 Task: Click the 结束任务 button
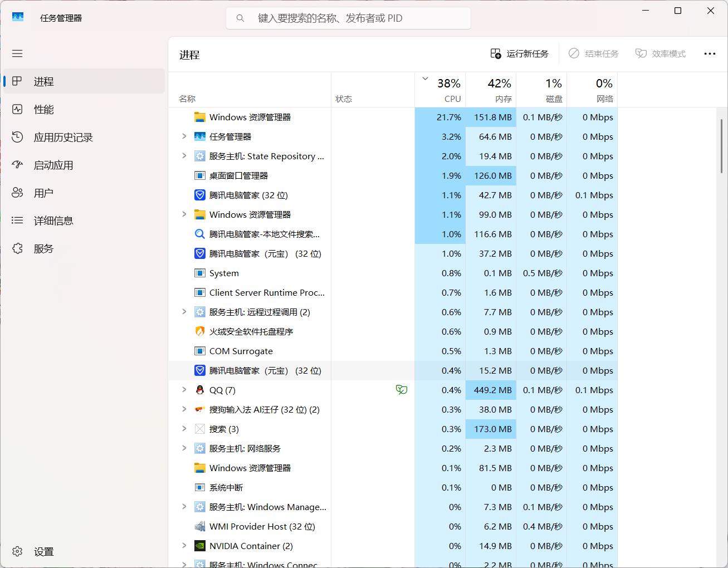(x=594, y=53)
